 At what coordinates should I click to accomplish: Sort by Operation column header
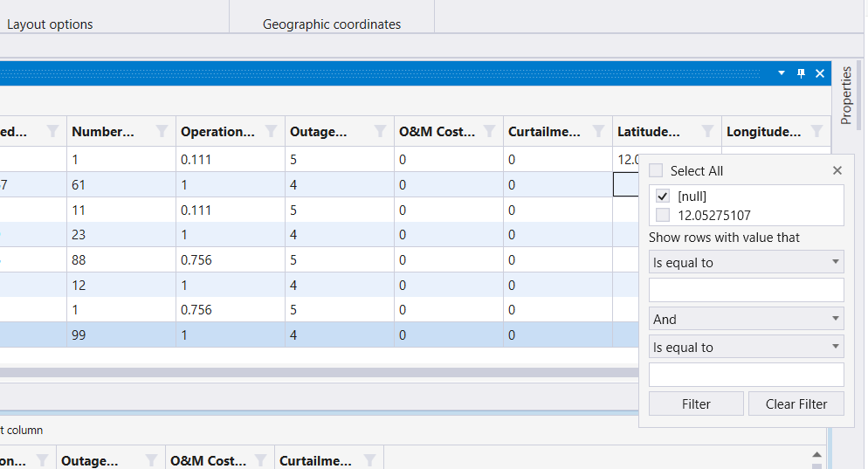point(217,131)
